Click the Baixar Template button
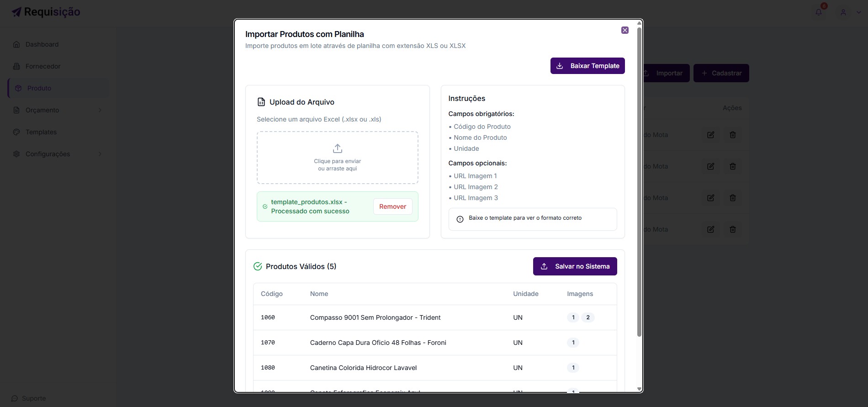The height and width of the screenshot is (407, 868). point(587,66)
